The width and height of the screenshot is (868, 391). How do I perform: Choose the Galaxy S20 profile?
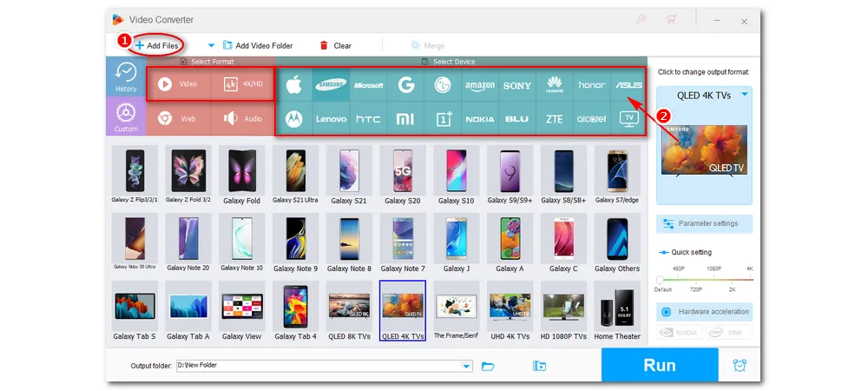(403, 175)
